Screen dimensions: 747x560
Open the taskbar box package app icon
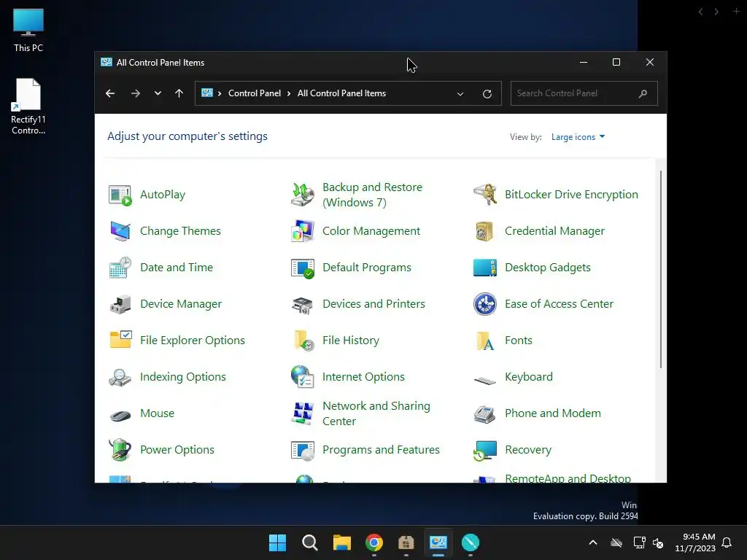406,542
